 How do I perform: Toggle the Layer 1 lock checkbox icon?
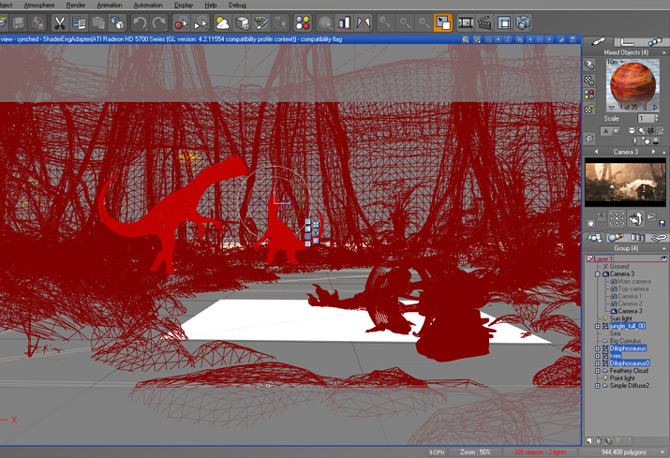pos(590,258)
